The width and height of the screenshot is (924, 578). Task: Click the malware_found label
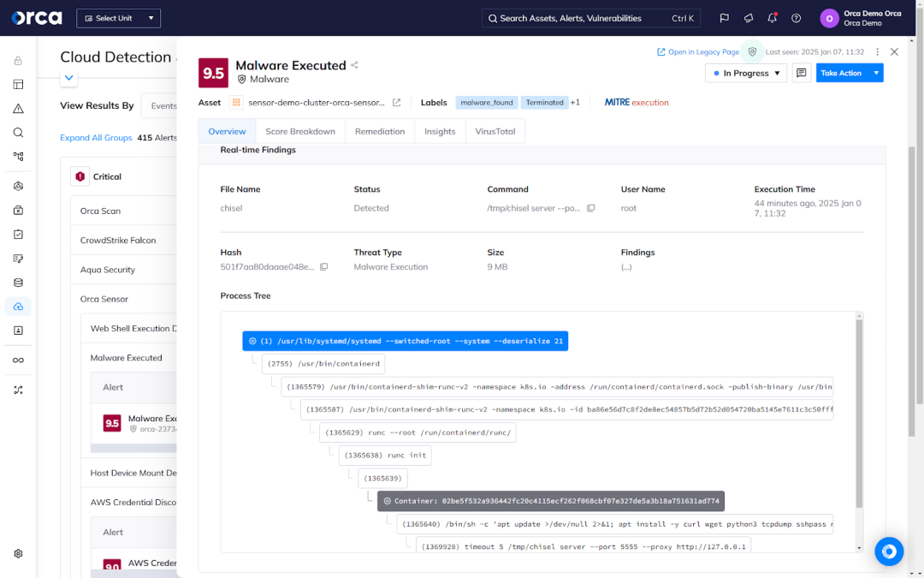click(487, 103)
